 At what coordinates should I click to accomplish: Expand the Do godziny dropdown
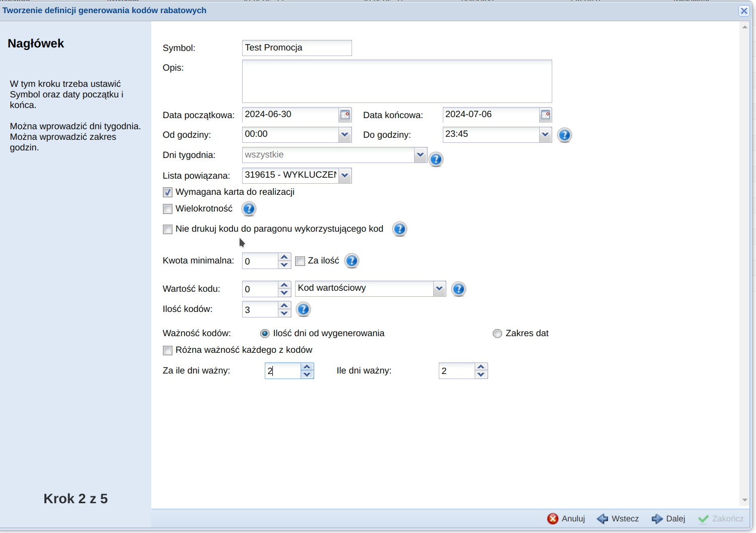pos(545,135)
